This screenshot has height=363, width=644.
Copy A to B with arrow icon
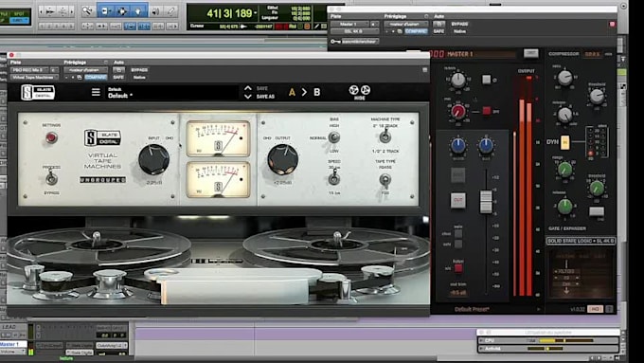point(304,92)
